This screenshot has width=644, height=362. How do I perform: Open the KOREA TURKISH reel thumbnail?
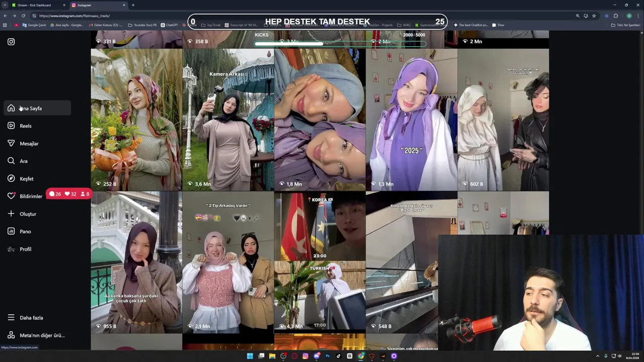tap(319, 262)
